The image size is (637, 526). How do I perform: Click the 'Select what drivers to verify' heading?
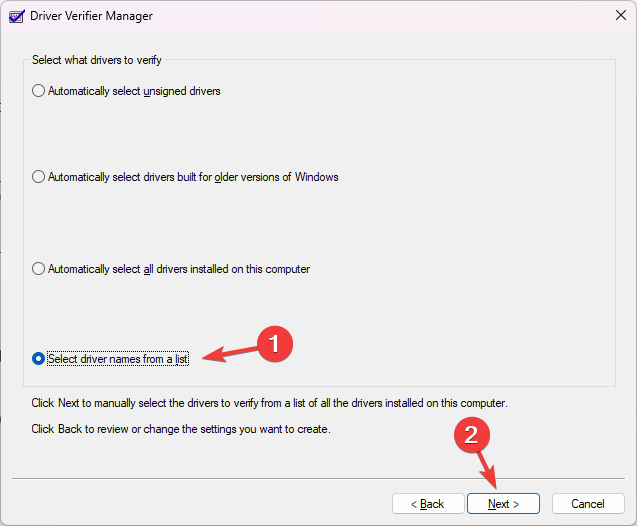point(97,60)
